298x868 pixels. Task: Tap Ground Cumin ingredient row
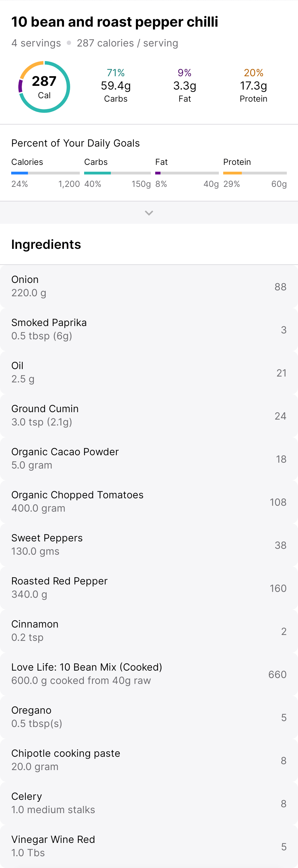point(149,416)
